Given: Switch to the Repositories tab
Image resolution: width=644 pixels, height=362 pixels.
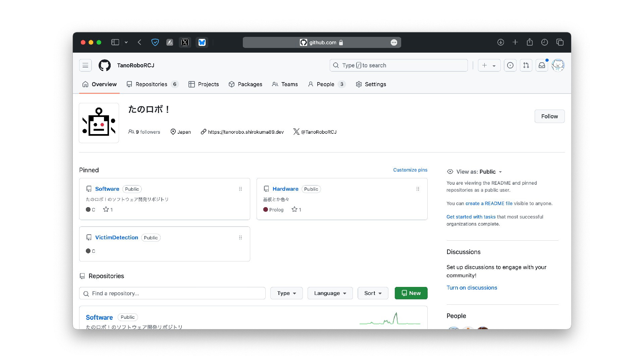Looking at the screenshot, I should (x=153, y=84).
